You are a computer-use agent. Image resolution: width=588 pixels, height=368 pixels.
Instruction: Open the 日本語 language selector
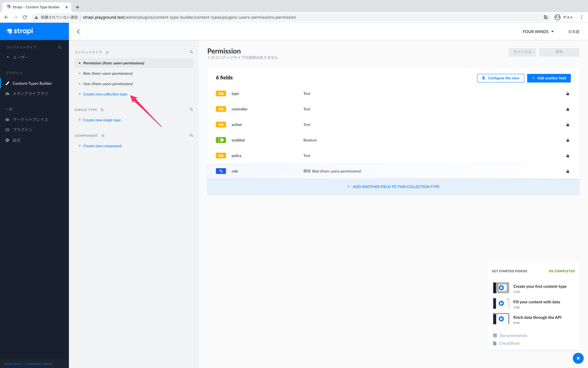coord(574,31)
